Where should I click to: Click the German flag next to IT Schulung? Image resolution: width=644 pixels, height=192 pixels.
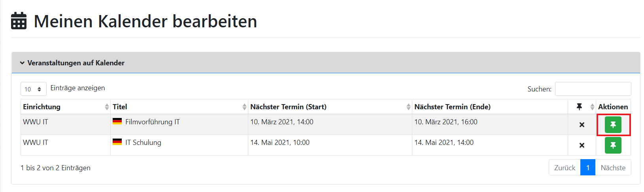tap(117, 142)
